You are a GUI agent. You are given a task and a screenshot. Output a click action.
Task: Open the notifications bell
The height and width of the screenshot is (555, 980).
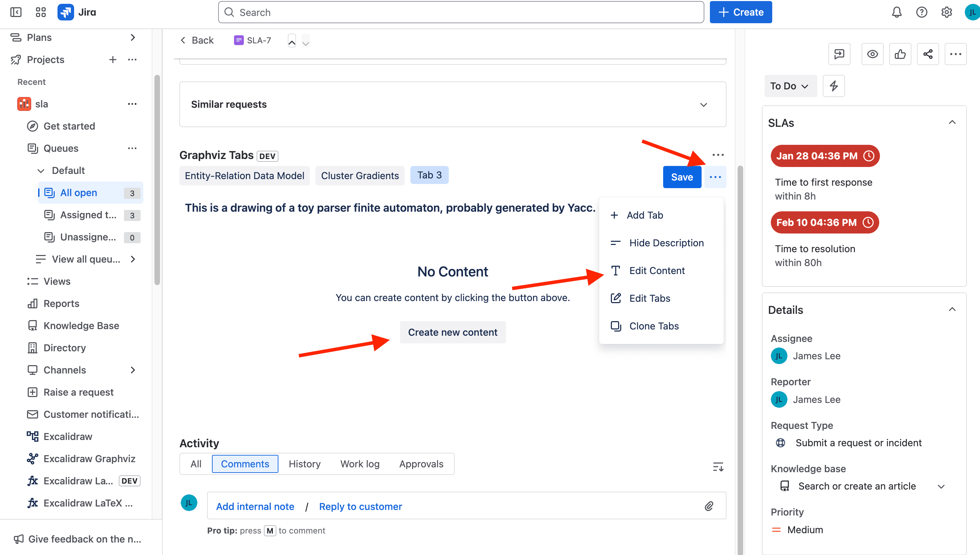click(897, 12)
